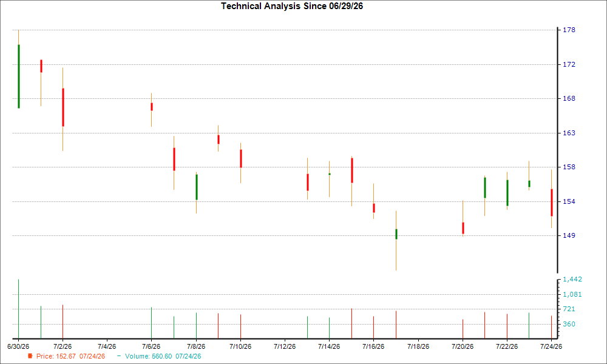Click the last red candlestick on 7/24/26
607x364 pixels.
click(552, 202)
